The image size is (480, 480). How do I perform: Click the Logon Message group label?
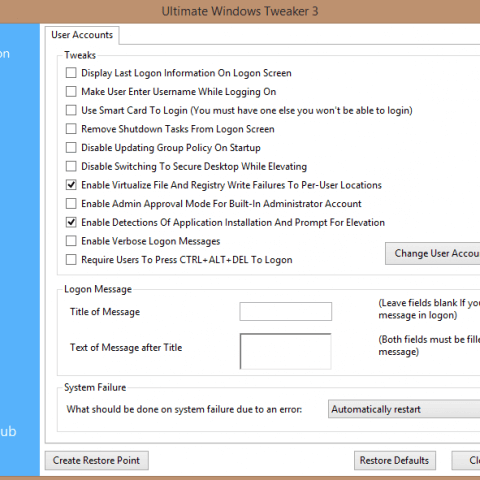pyautogui.click(x=98, y=289)
